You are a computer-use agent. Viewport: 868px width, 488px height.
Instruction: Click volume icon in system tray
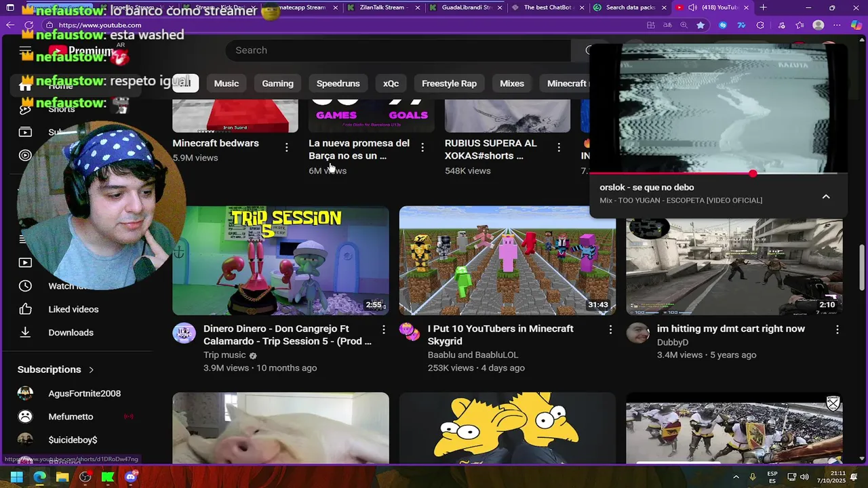click(x=804, y=477)
